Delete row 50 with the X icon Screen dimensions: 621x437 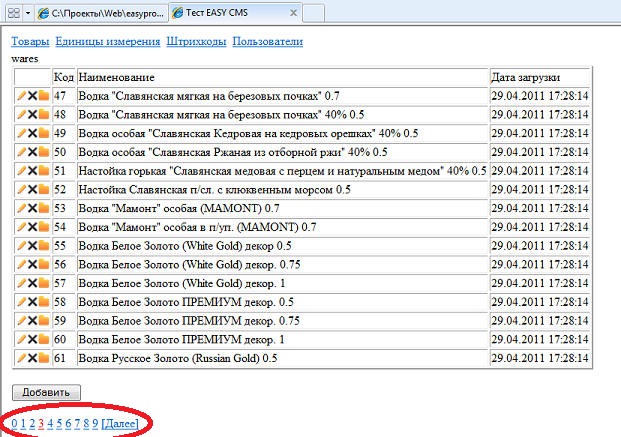pos(32,152)
